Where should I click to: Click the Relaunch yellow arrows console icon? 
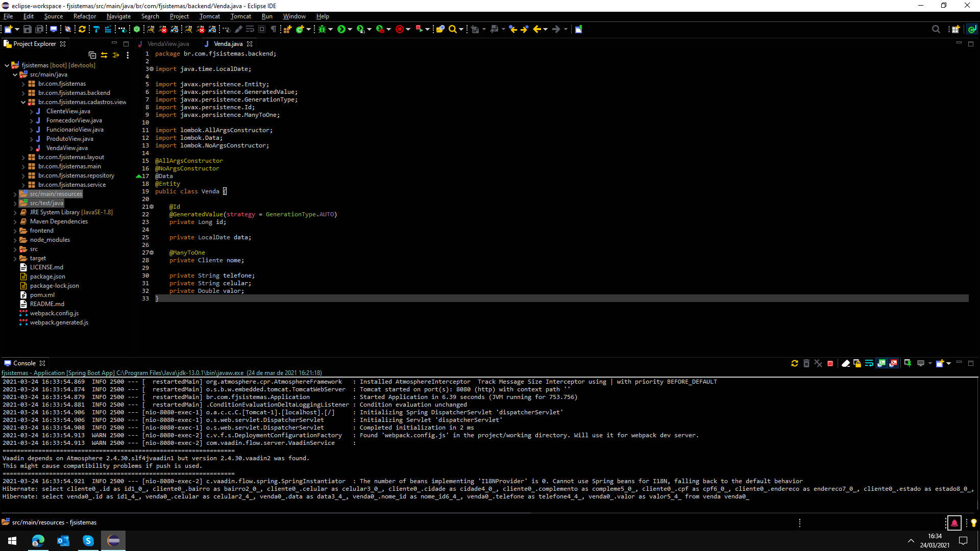point(794,363)
